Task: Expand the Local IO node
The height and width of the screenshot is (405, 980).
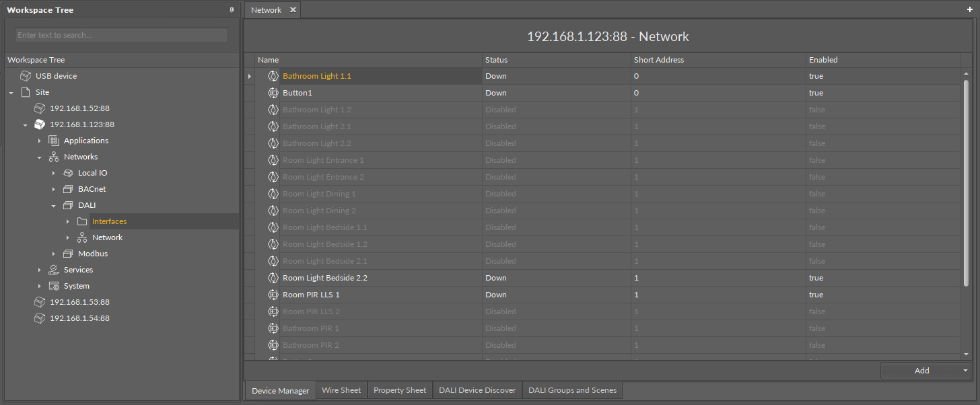Action: click(x=54, y=173)
